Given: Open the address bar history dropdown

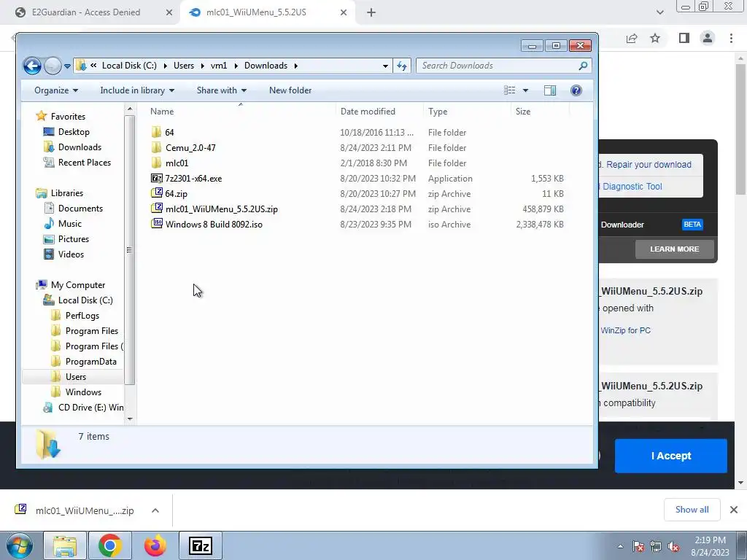Looking at the screenshot, I should (x=385, y=66).
